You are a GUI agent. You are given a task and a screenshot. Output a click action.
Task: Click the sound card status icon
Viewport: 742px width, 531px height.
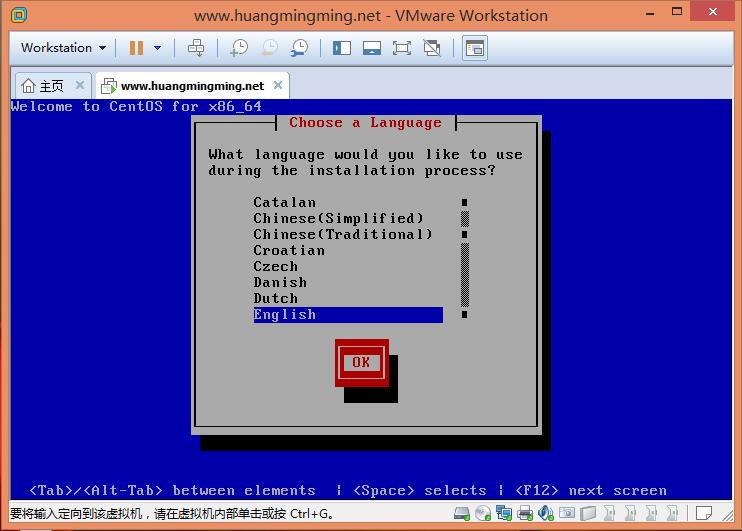tap(546, 513)
